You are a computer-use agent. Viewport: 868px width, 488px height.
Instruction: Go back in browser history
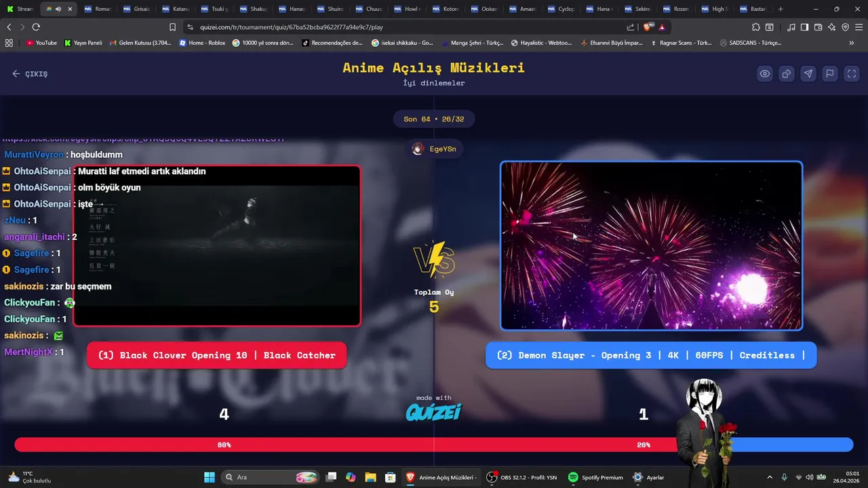[x=9, y=27]
